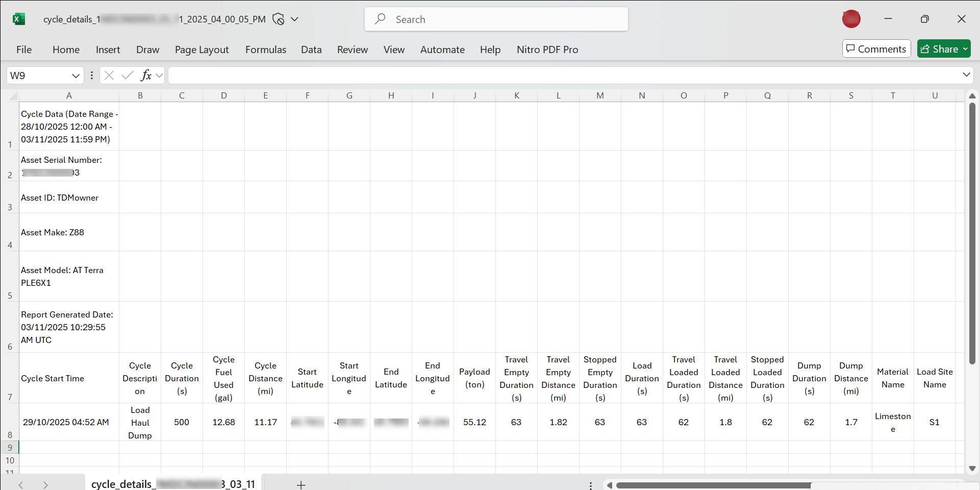The image size is (980, 490).
Task: Click the Select All corner triangle
Action: [13, 96]
